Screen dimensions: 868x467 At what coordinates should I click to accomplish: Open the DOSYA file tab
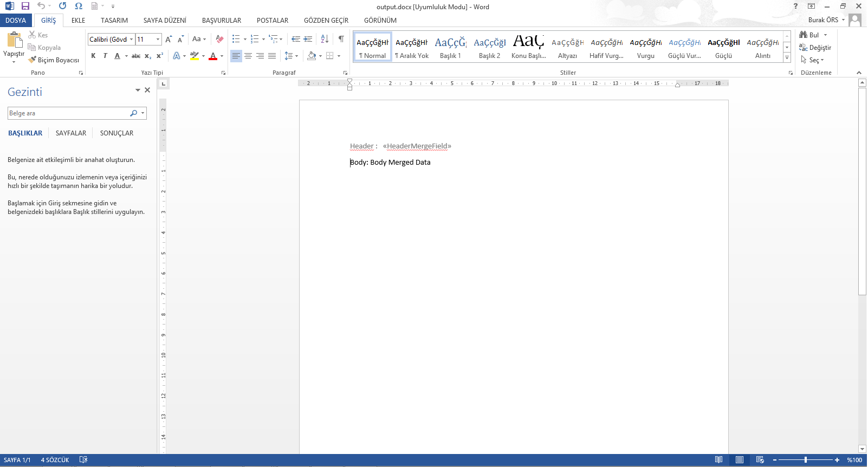(x=16, y=20)
